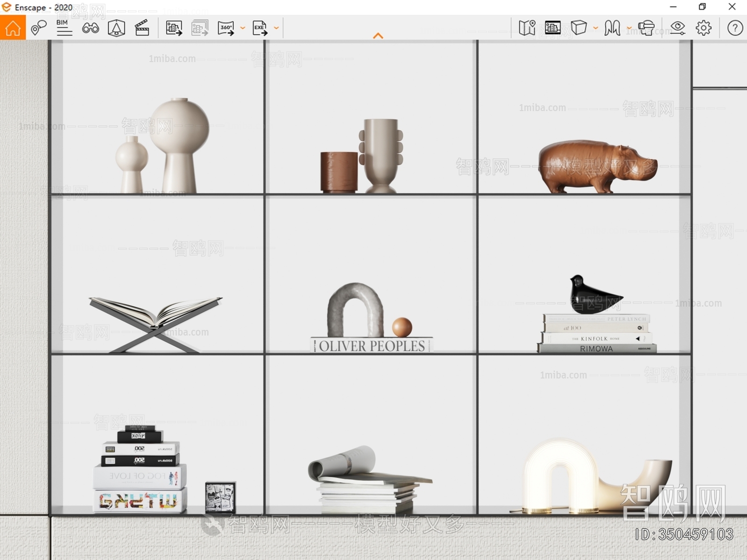
Task: Click the Enscape logo in title bar
Action: coord(7,7)
